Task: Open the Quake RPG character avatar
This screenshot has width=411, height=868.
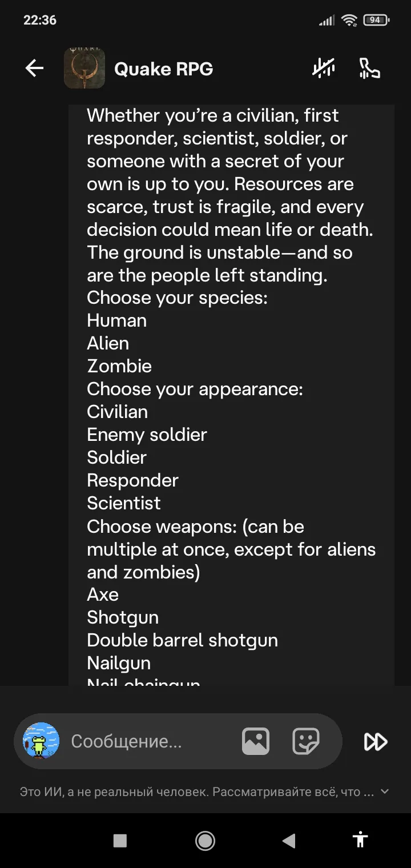Action: click(x=84, y=69)
